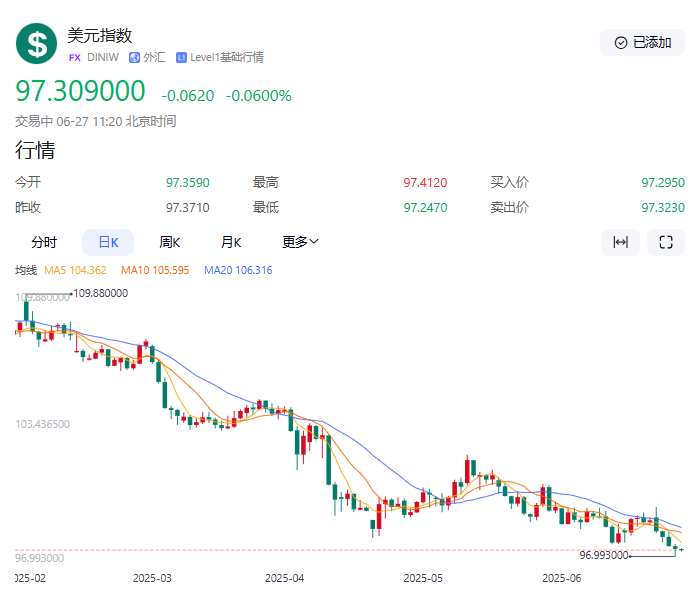Screen dimensions: 693x594
Task: Expand the 更多 dropdown
Action: [300, 242]
